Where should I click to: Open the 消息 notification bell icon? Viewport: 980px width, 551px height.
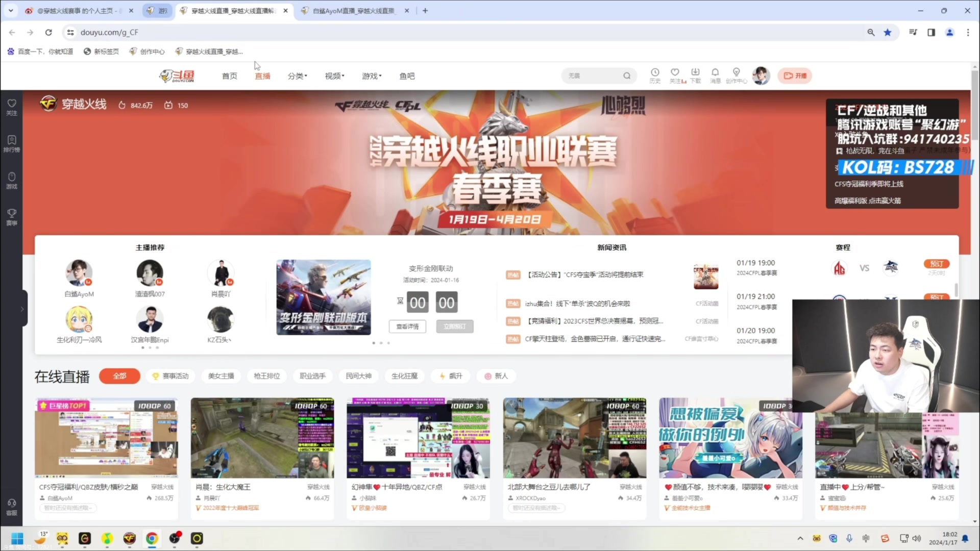(715, 75)
